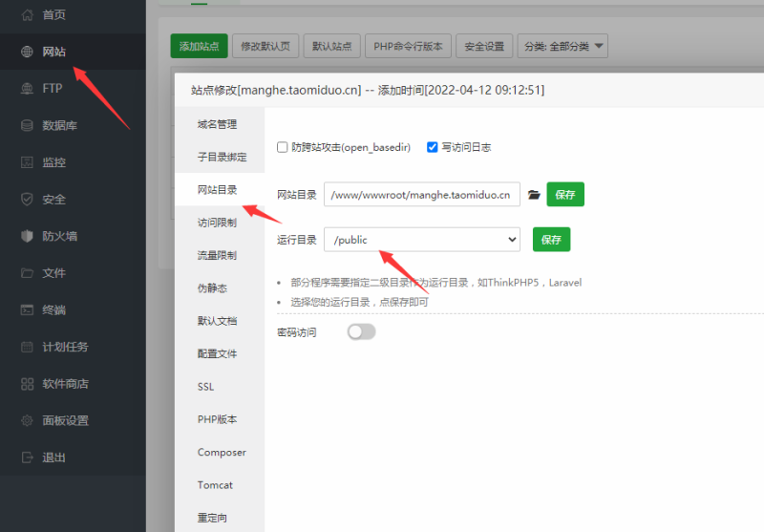Save the 网站目录 path

point(565,195)
